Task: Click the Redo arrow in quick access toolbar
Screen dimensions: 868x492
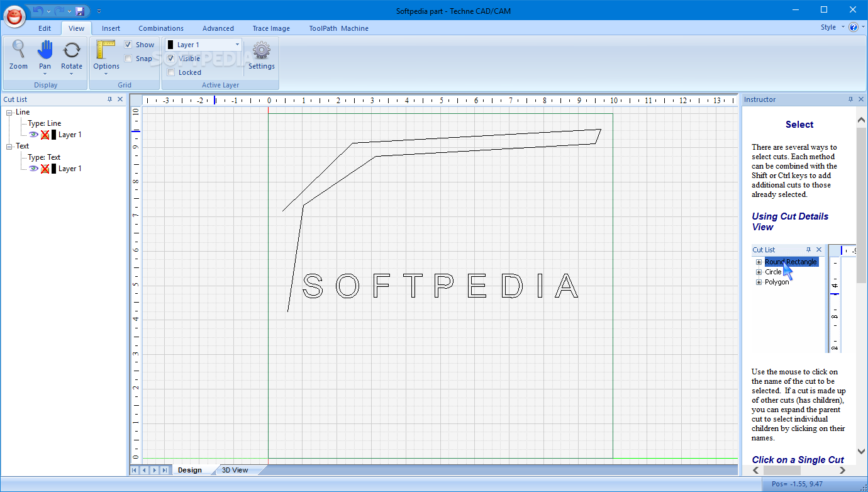Action: coord(59,11)
